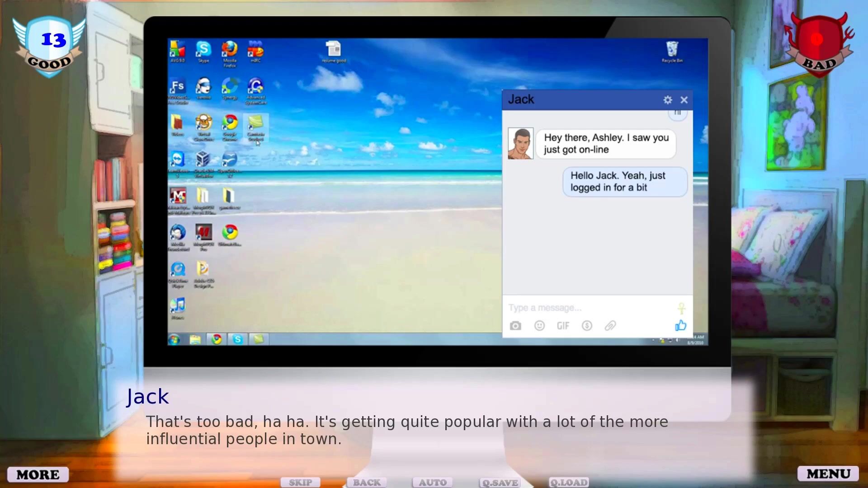Image resolution: width=868 pixels, height=488 pixels.
Task: Click the dollar payment icon
Action: click(x=587, y=326)
